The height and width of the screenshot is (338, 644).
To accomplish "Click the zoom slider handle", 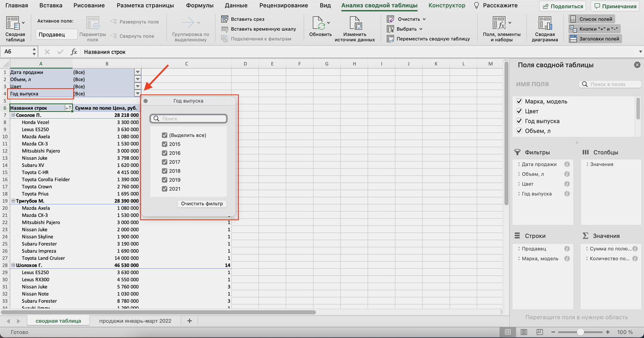I will tap(580, 332).
